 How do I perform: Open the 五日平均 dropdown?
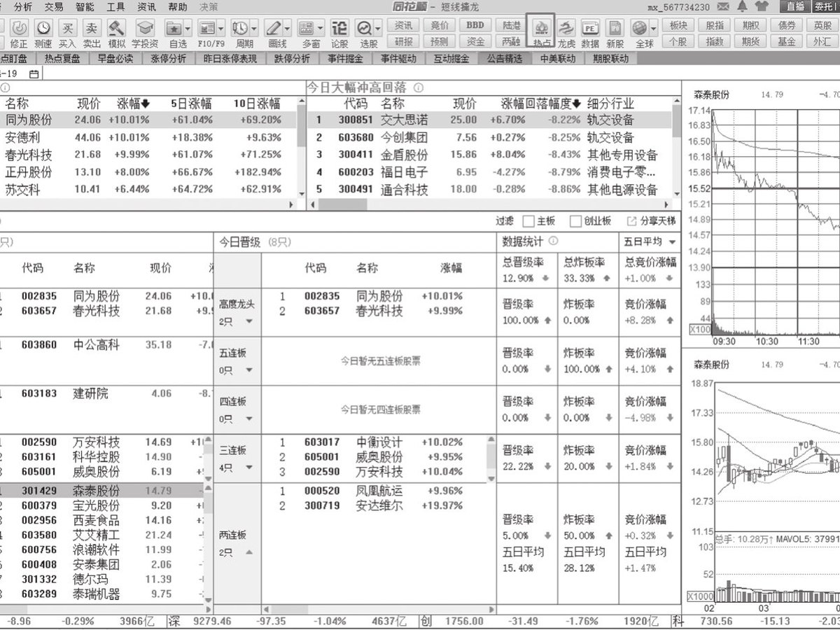tap(650, 242)
